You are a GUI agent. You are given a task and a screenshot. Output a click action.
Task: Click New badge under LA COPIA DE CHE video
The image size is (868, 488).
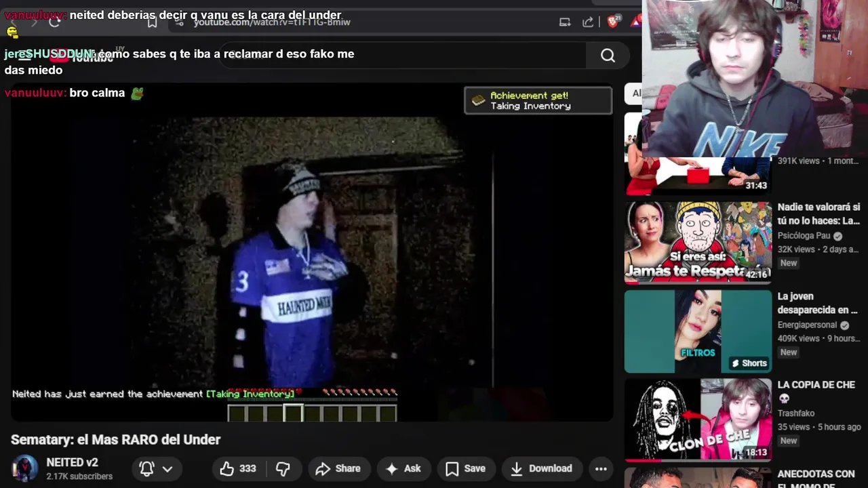click(789, 441)
